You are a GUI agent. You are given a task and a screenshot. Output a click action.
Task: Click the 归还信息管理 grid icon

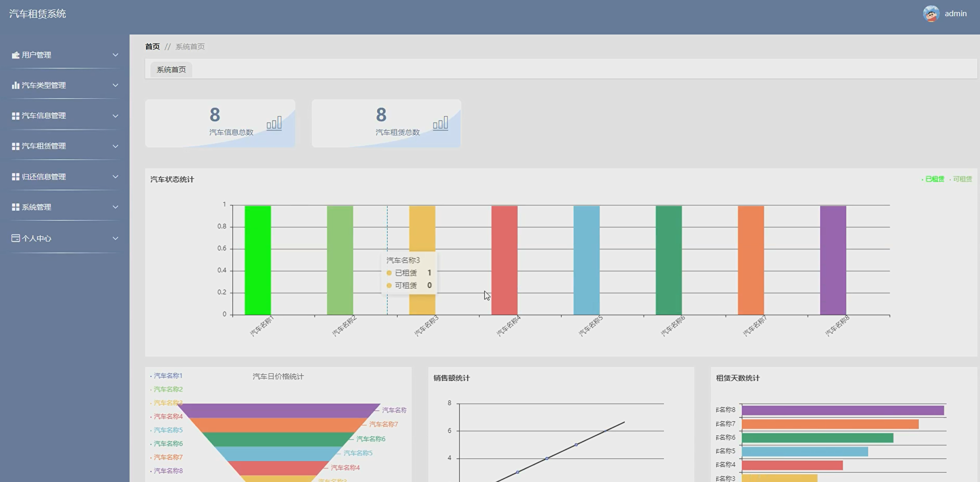16,177
